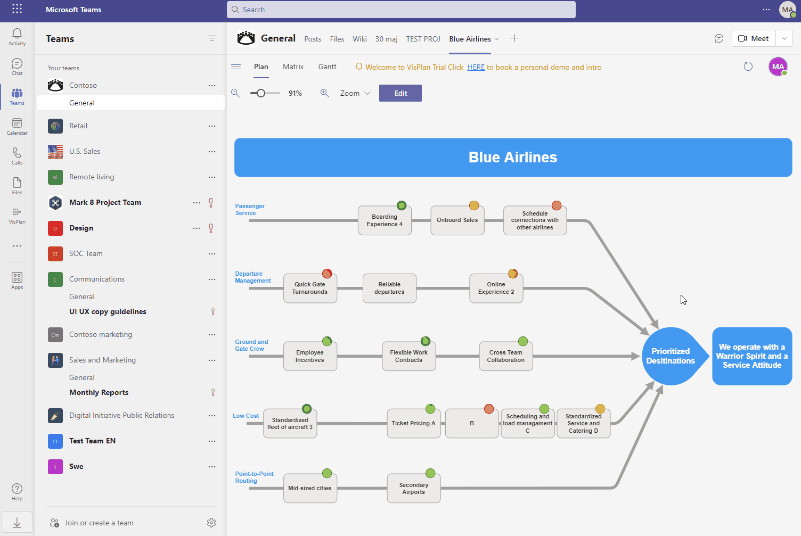Add a new tab with the plus icon
The height and width of the screenshot is (536, 801).
click(514, 38)
